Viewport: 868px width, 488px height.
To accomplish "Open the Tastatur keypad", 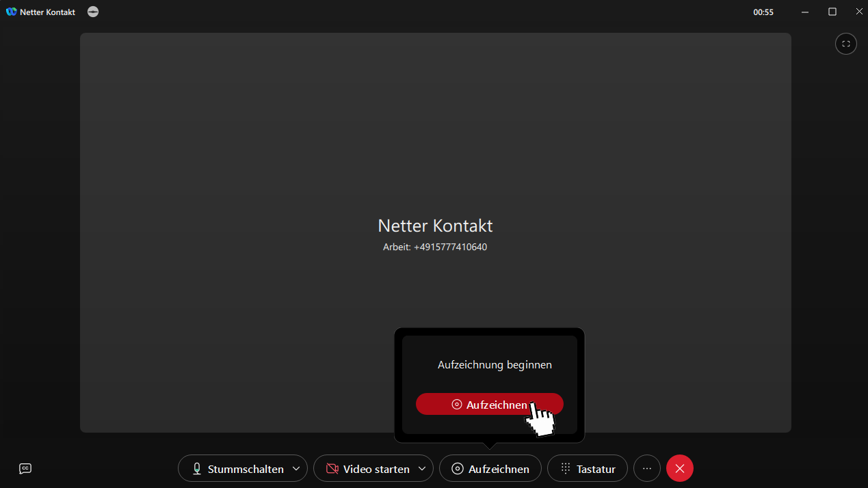I will tap(588, 468).
